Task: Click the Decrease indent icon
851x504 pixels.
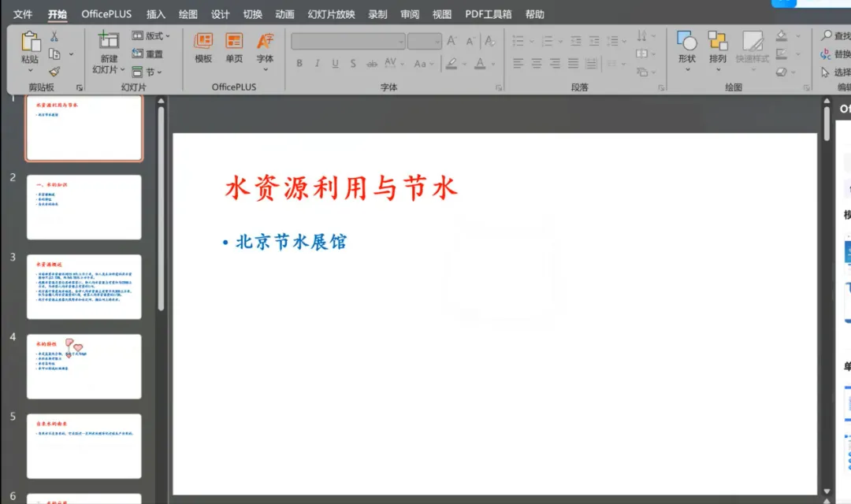Action: click(x=576, y=41)
